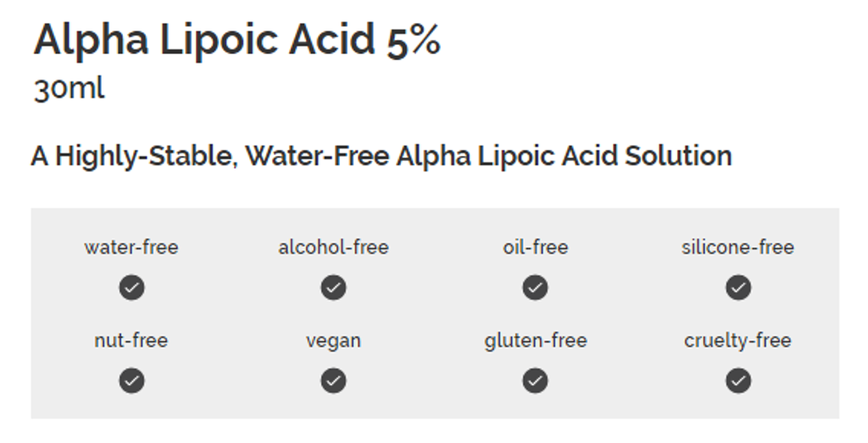Select the gluten-free label text

536,341
